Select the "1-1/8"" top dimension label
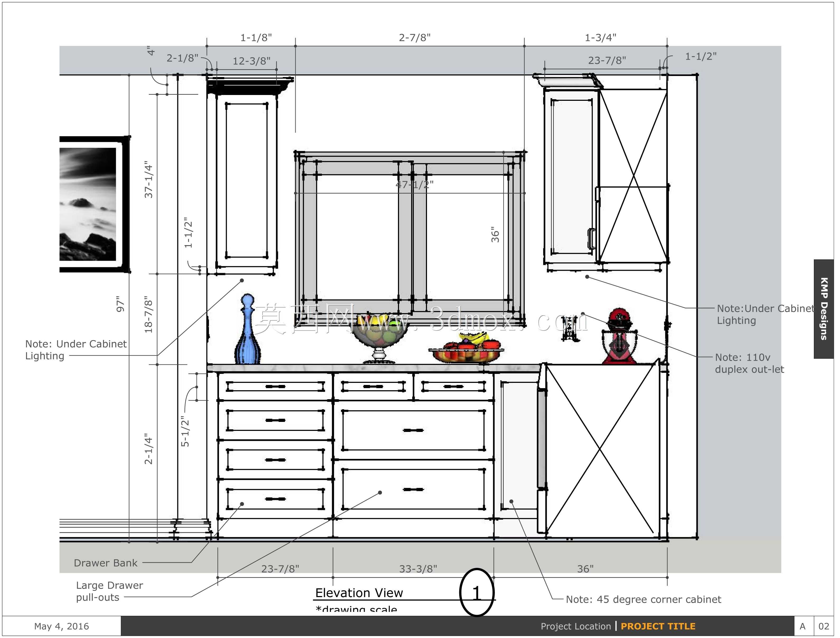The image size is (840, 638). coord(256,37)
